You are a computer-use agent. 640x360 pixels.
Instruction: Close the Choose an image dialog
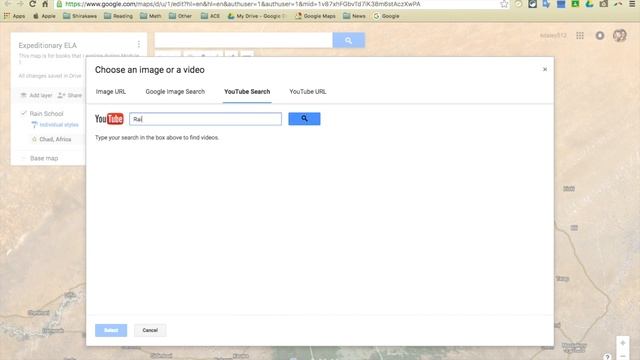(544, 69)
